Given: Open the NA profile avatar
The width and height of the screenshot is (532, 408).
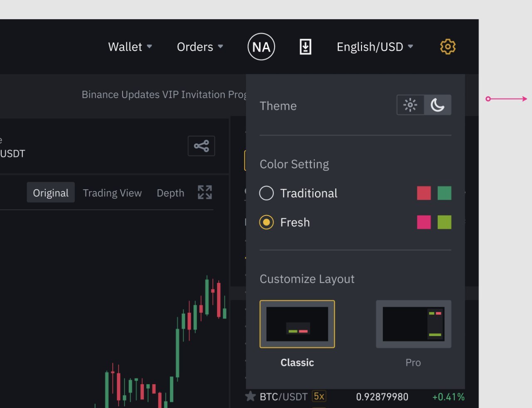Looking at the screenshot, I should click(261, 47).
